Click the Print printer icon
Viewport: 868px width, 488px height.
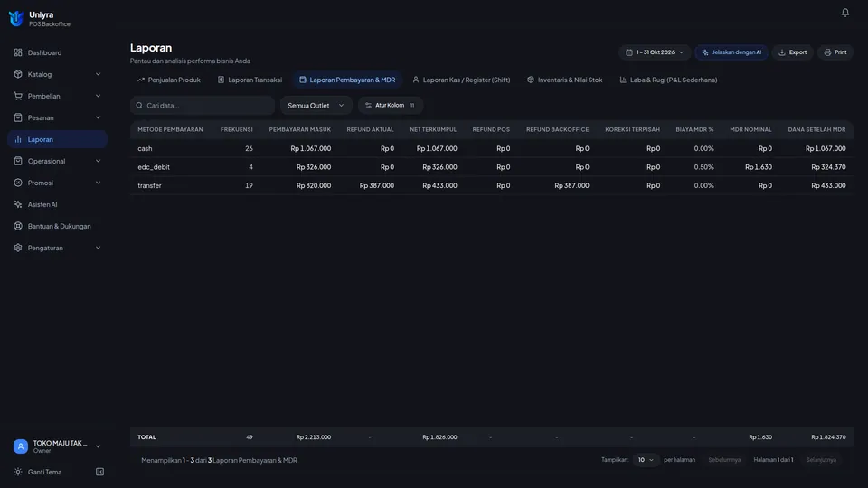click(827, 52)
